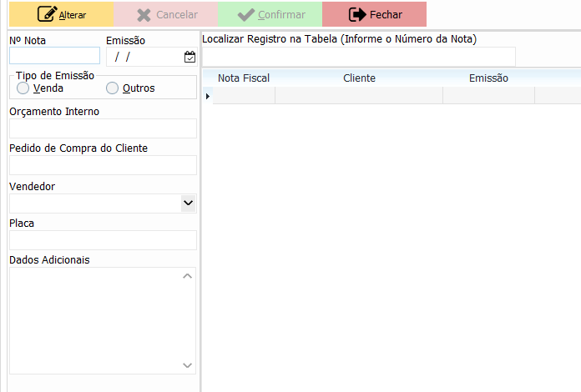Click into the Placa input field

pyautogui.click(x=103, y=240)
